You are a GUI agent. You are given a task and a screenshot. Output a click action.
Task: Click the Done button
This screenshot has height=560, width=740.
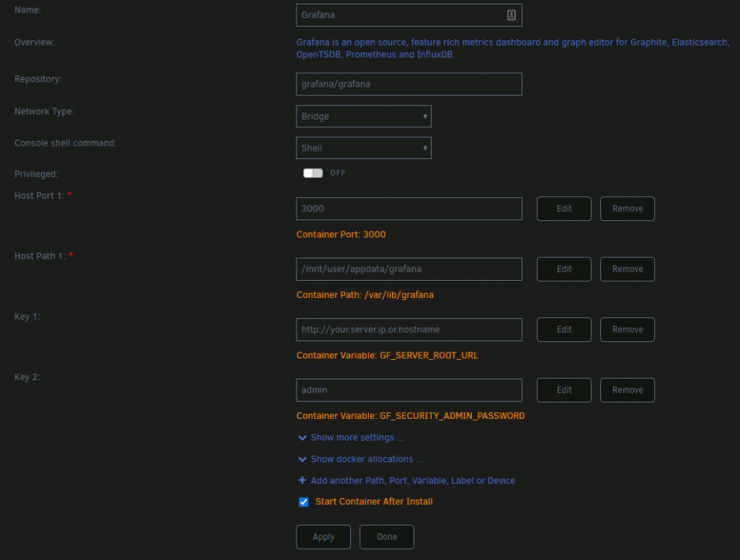click(x=387, y=537)
